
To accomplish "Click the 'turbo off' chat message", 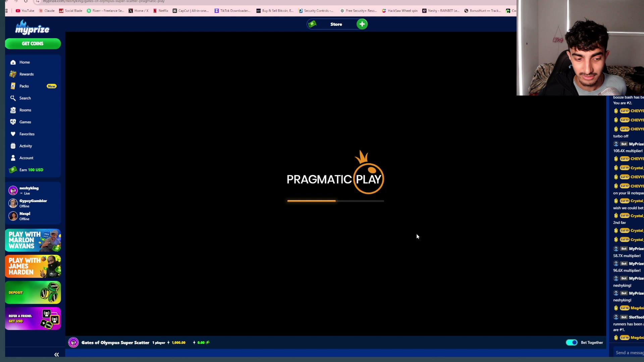I will tap(621, 136).
